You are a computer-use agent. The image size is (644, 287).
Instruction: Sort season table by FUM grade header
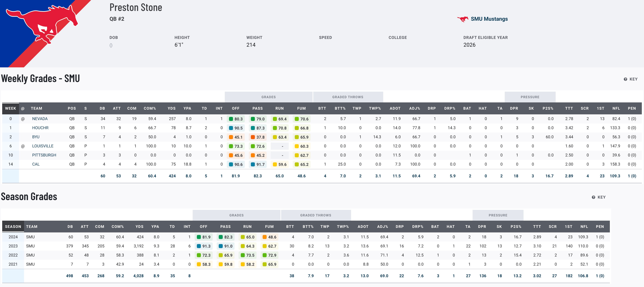click(x=269, y=226)
